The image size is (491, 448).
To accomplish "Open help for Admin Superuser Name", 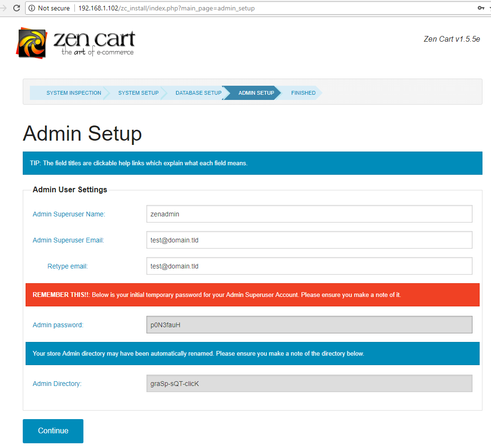I will coord(69,214).
